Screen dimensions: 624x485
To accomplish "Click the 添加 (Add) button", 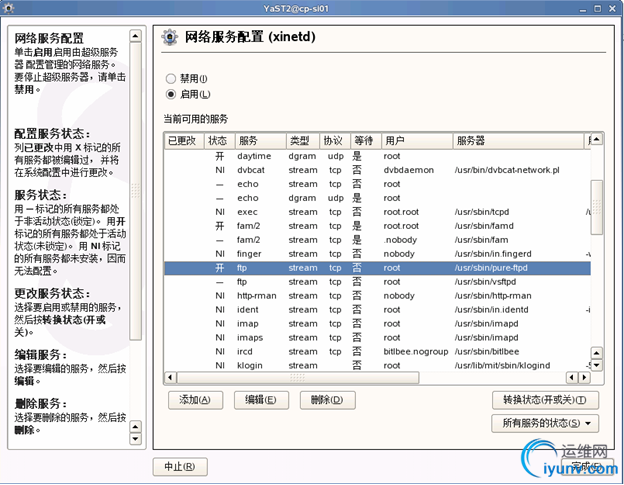I will (195, 400).
